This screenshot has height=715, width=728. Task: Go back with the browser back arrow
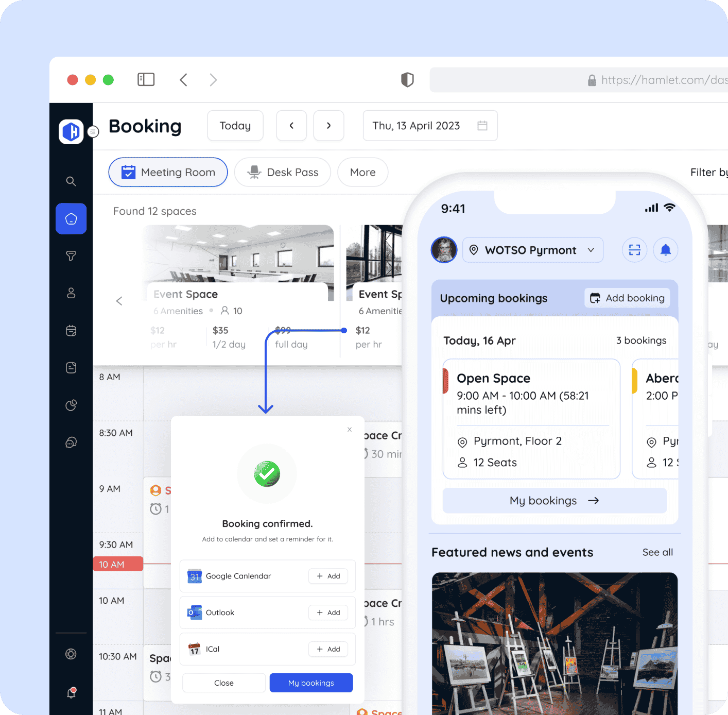tap(183, 80)
